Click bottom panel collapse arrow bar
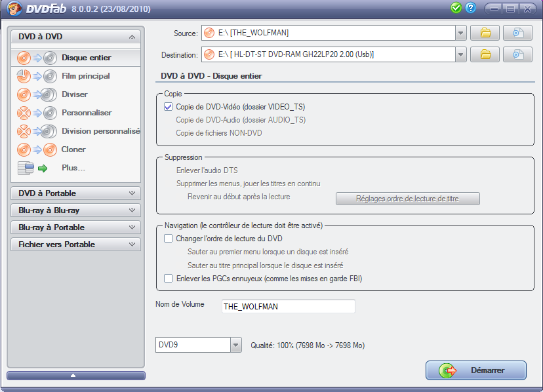Screen dimensions: 543x392 pyautogui.click(x=76, y=376)
